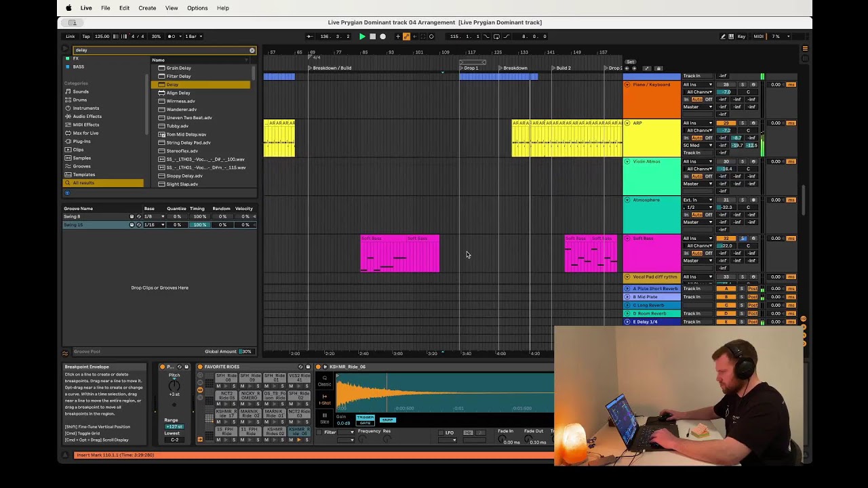The height and width of the screenshot is (488, 868).
Task: Click the 125.00 tempo field
Action: point(102,37)
